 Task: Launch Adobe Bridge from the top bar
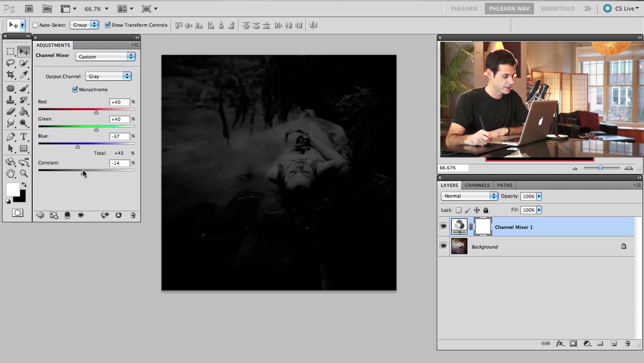pos(30,9)
